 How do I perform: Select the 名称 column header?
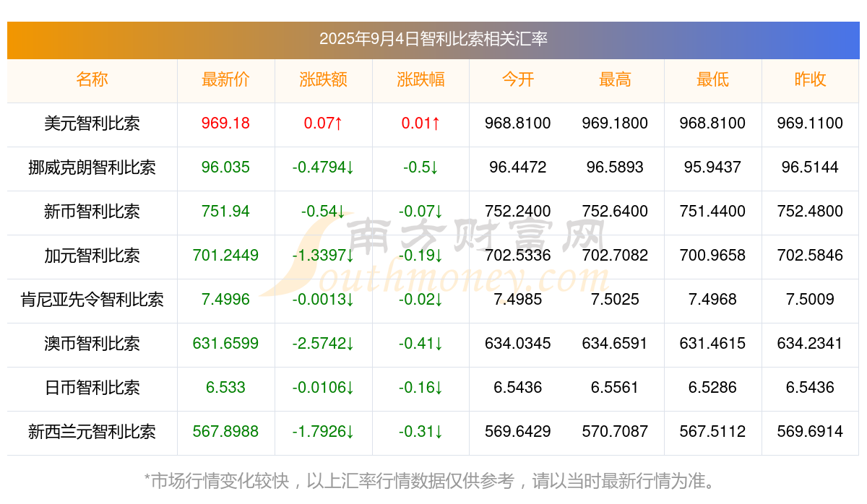tap(92, 79)
